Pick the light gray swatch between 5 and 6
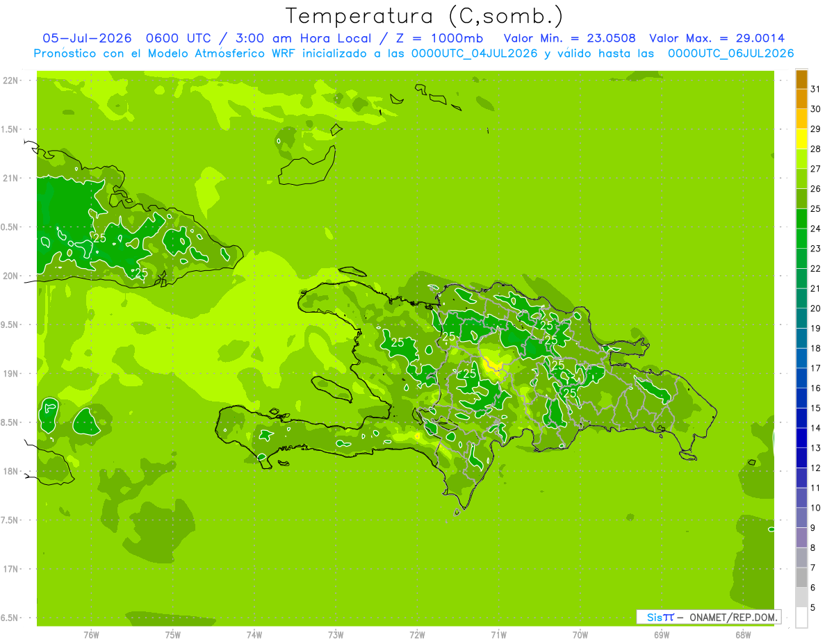Screen dimensions: 834x644 tap(801, 597)
